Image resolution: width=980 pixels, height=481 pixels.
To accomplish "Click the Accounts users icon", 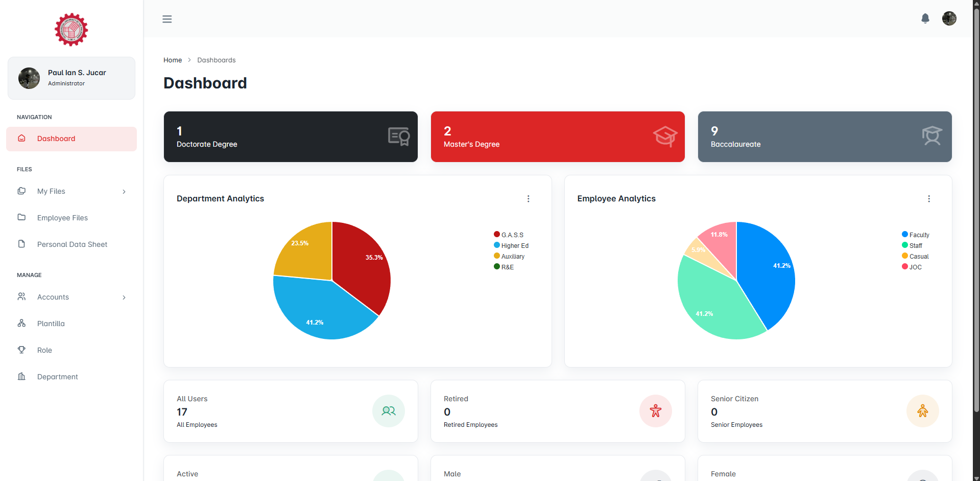I will (x=21, y=296).
